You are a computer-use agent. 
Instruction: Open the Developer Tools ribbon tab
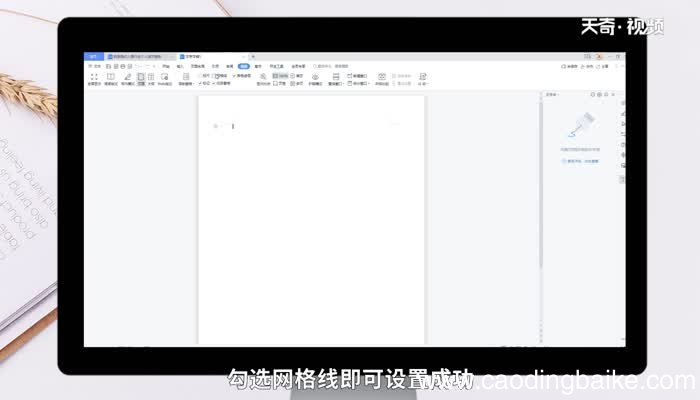pyautogui.click(x=276, y=66)
